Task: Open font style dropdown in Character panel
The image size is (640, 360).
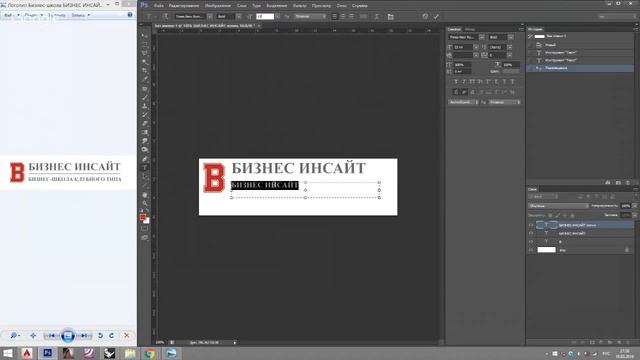Action: [x=511, y=37]
